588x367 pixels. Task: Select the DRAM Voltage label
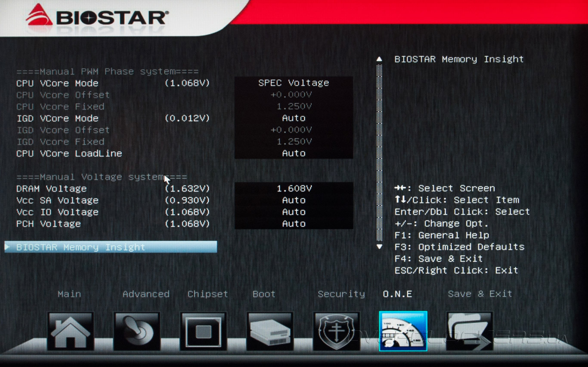[51, 189]
